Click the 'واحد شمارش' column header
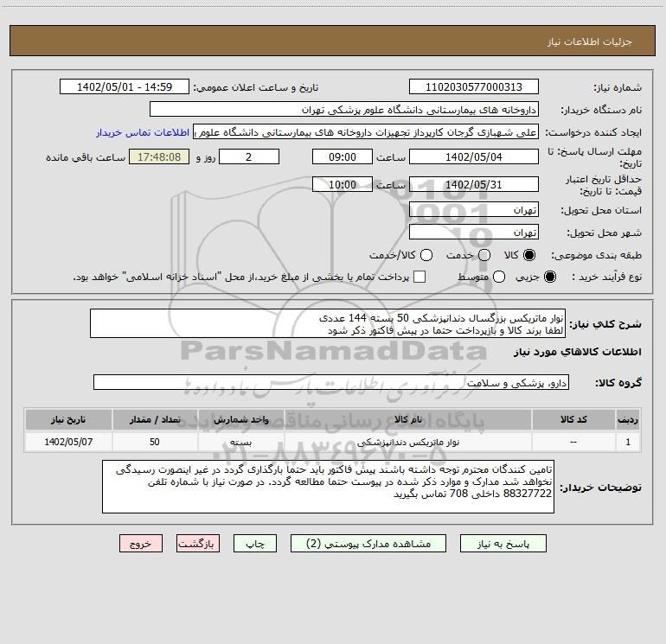The width and height of the screenshot is (666, 644). click(x=240, y=419)
